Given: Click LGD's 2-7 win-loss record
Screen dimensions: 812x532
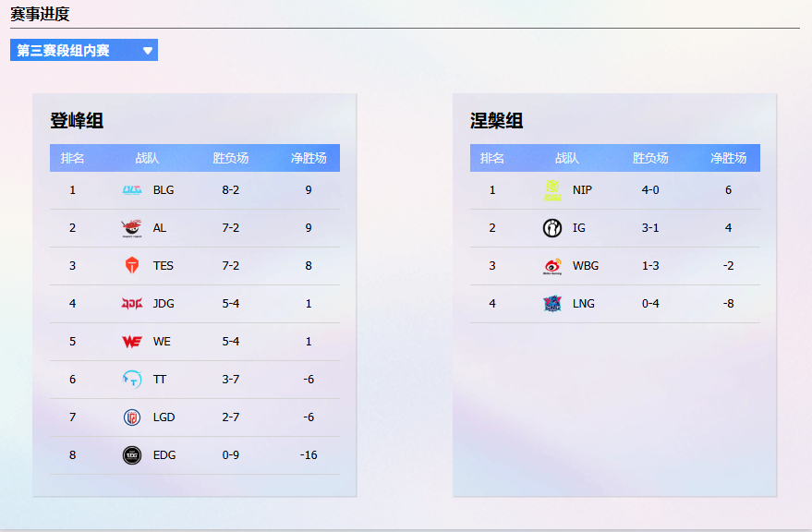Looking at the screenshot, I should [x=231, y=417].
